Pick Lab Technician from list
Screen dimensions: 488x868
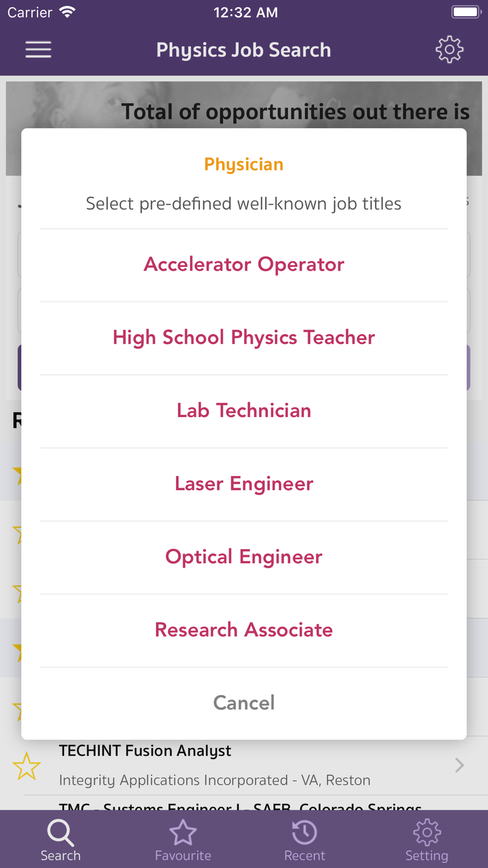point(244,411)
